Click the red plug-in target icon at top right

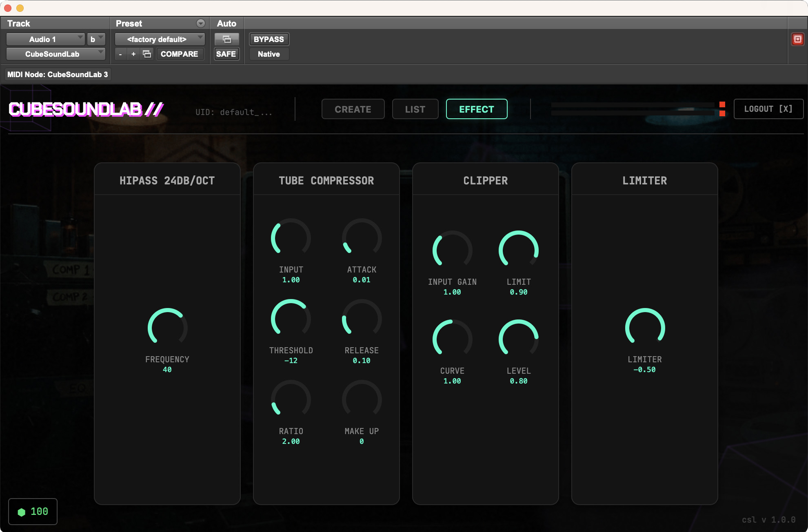(797, 38)
